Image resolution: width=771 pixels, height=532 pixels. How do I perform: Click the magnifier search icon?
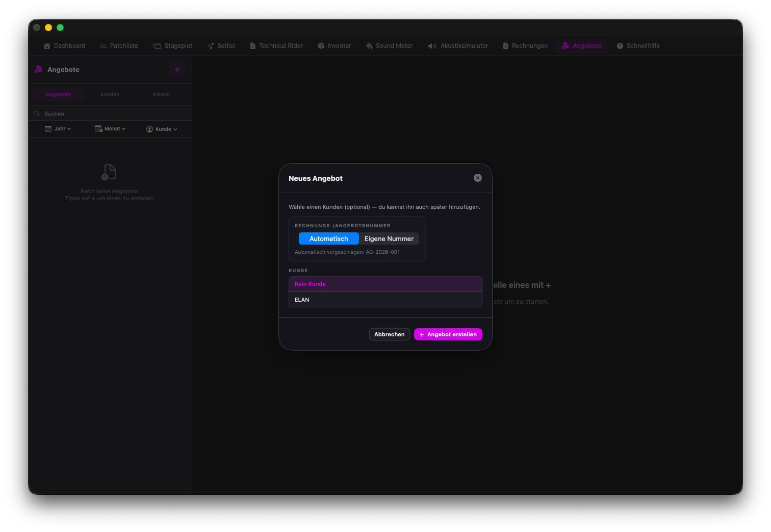pos(37,114)
